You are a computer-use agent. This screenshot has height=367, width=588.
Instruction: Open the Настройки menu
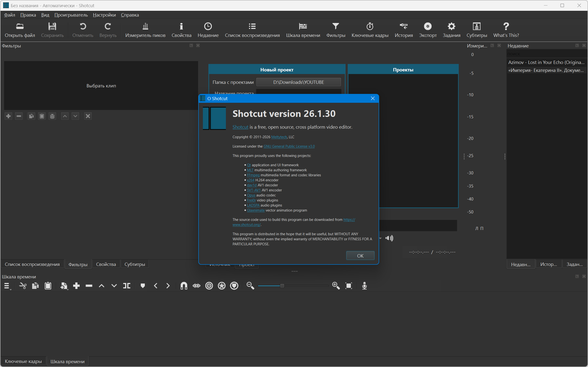click(104, 15)
